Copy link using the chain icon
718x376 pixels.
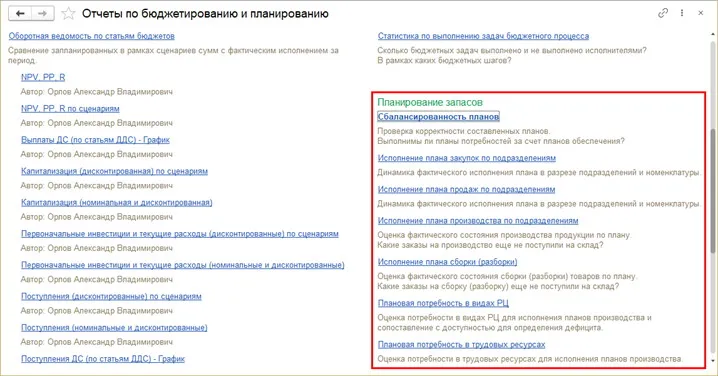tap(663, 13)
